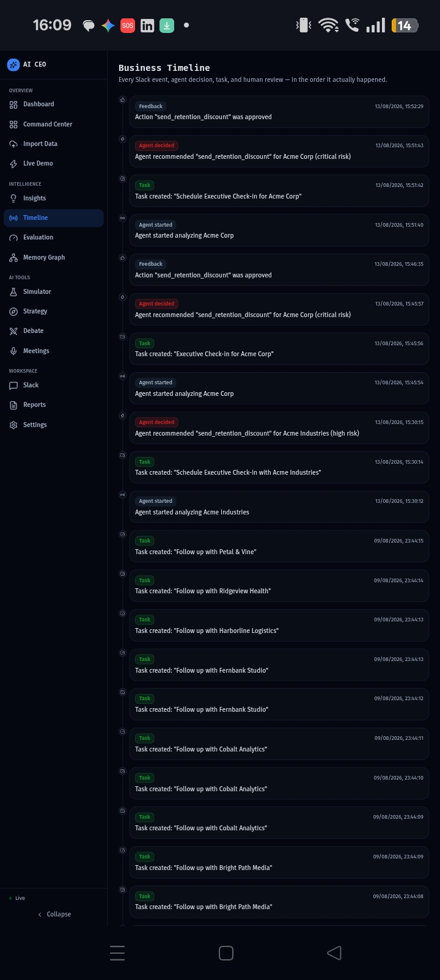Viewport: 440px width, 980px height.
Task: Click the Command Center grid icon
Action: pos(13,125)
